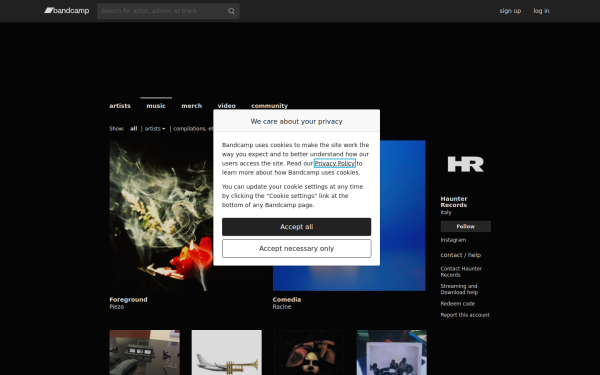Open the Instagram link
This screenshot has height=375, width=600.
click(x=453, y=240)
